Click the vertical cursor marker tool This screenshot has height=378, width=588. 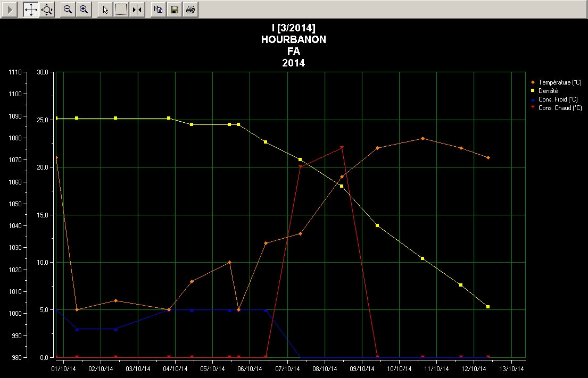click(x=137, y=9)
